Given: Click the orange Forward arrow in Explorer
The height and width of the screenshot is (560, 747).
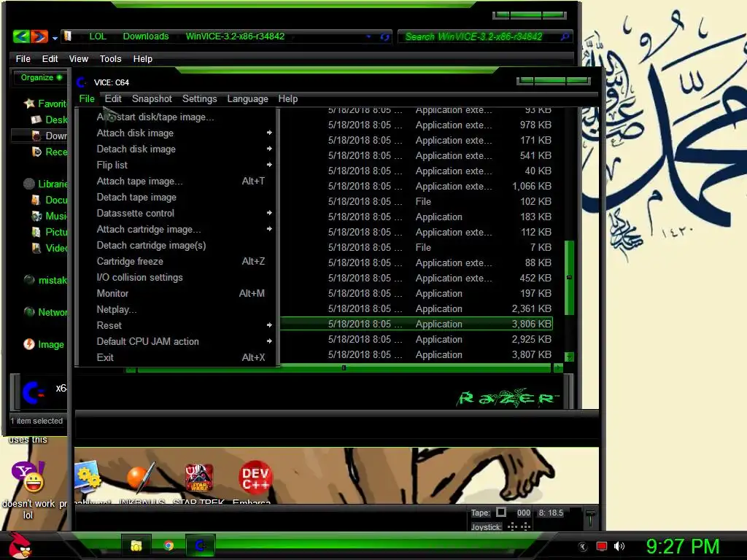Looking at the screenshot, I should click(39, 36).
